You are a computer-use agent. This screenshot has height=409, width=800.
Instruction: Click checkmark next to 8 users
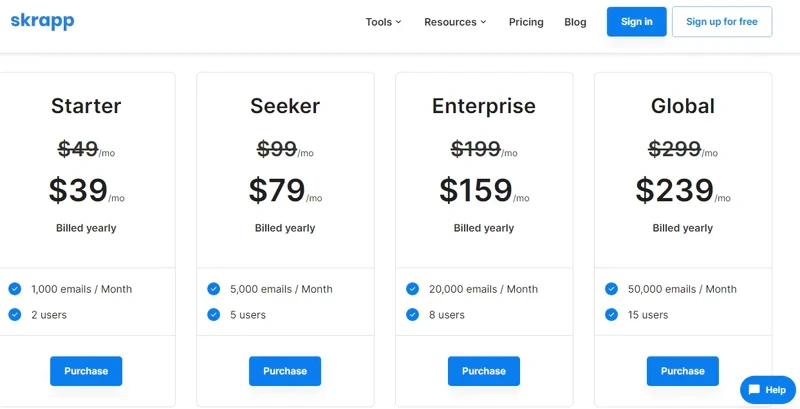413,315
